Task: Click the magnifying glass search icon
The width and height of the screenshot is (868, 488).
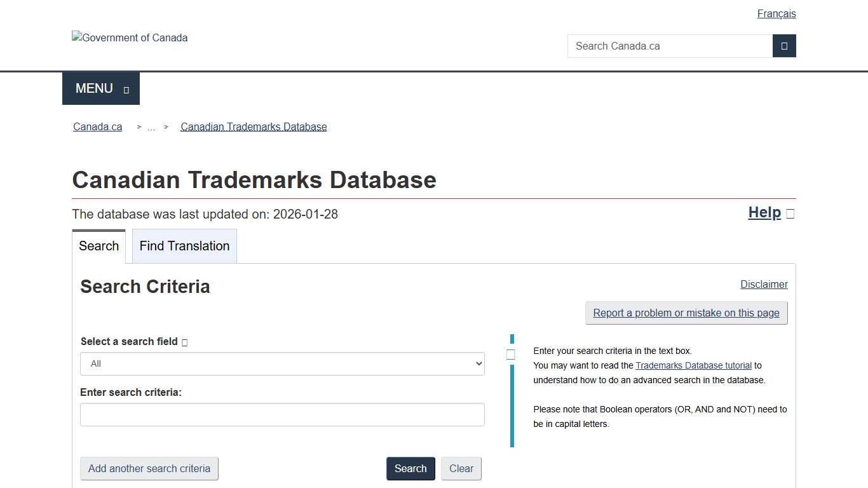Action: coord(784,46)
